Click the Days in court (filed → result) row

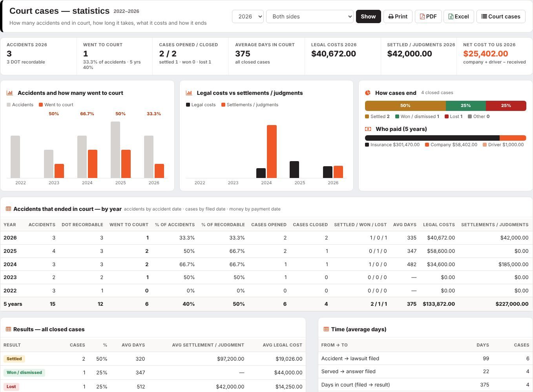tap(425, 385)
